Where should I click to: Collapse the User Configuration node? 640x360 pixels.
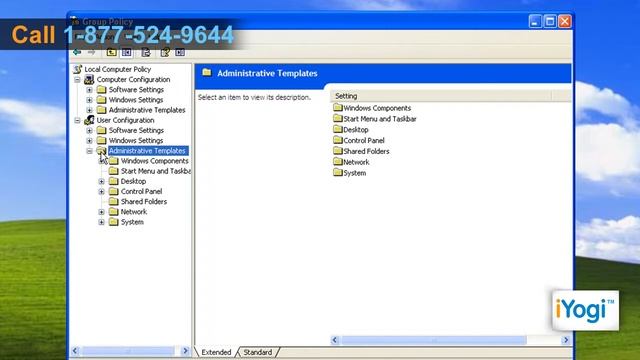coord(78,120)
